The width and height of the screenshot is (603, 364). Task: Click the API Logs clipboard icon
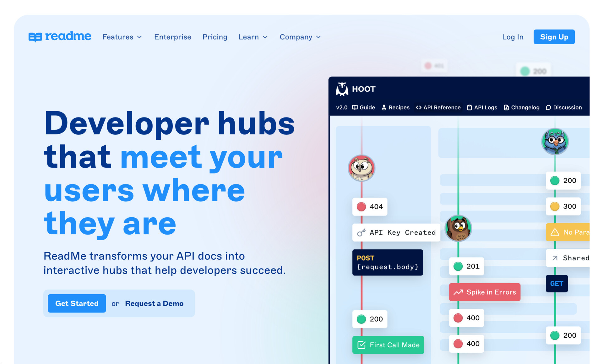pyautogui.click(x=469, y=107)
